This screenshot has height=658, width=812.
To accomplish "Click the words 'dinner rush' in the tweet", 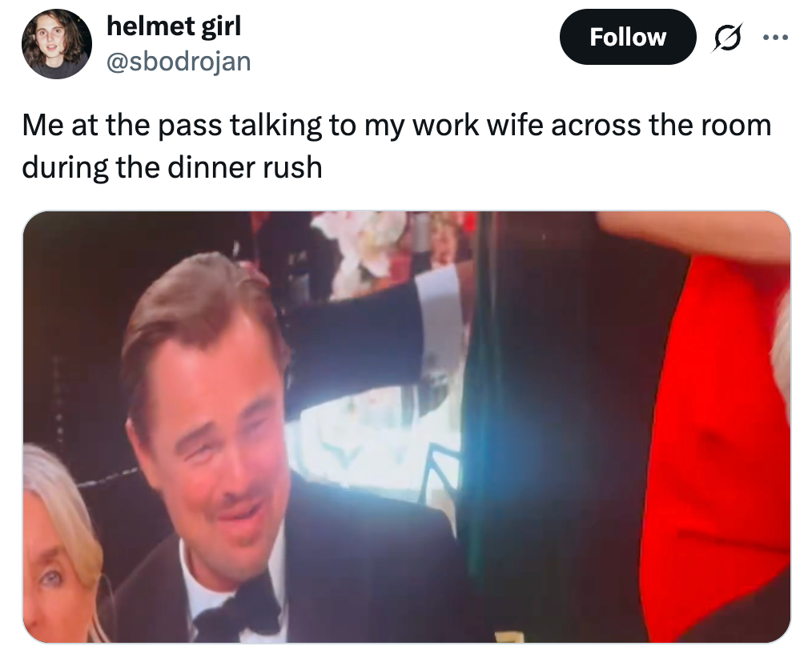I will coord(244,168).
